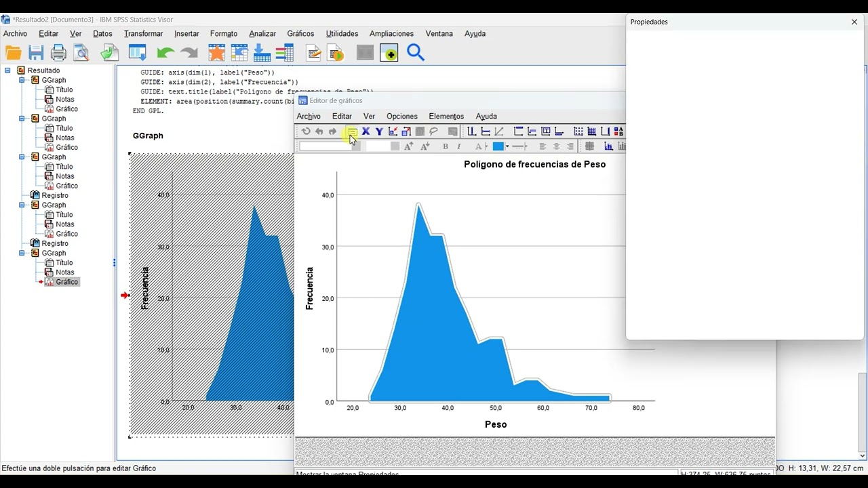Click the Recall recent dialogs icon
Image resolution: width=868 pixels, height=488 pixels.
pyautogui.click(x=138, y=53)
